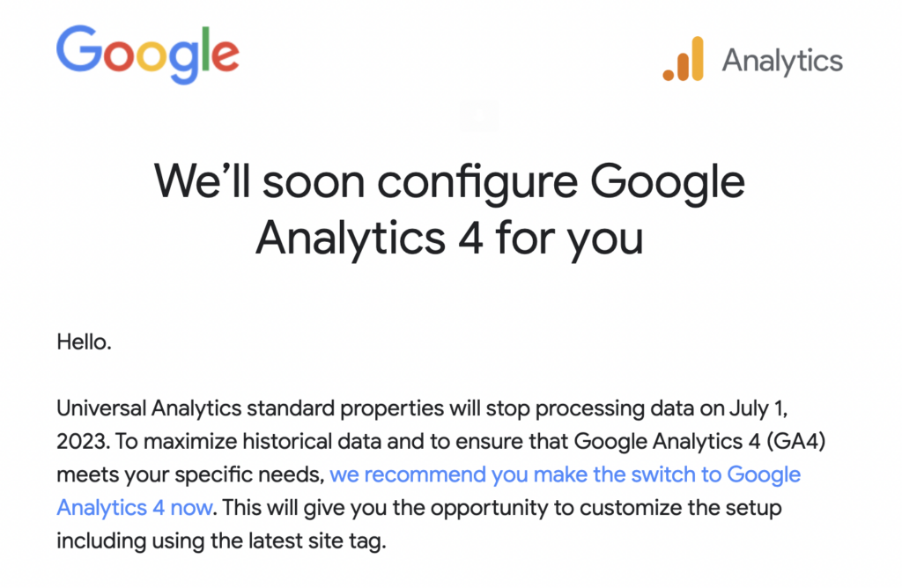Click the Analytics wordmark text
The height and width of the screenshot is (588, 902).
coord(782,61)
